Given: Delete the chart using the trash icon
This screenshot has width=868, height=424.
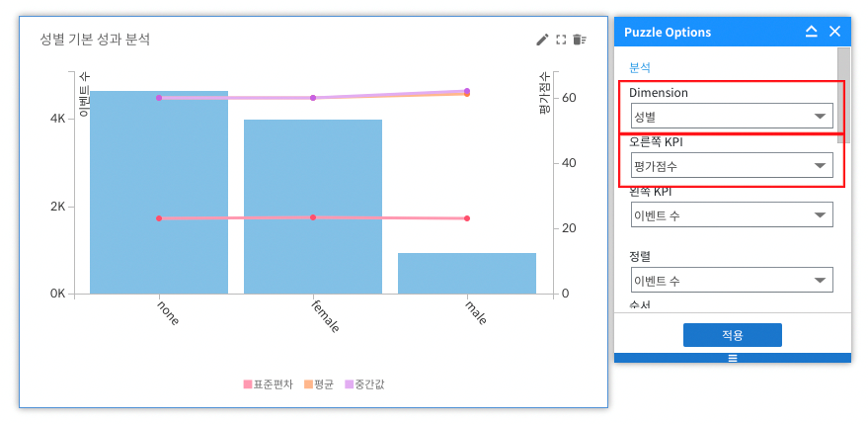Looking at the screenshot, I should click(x=580, y=40).
